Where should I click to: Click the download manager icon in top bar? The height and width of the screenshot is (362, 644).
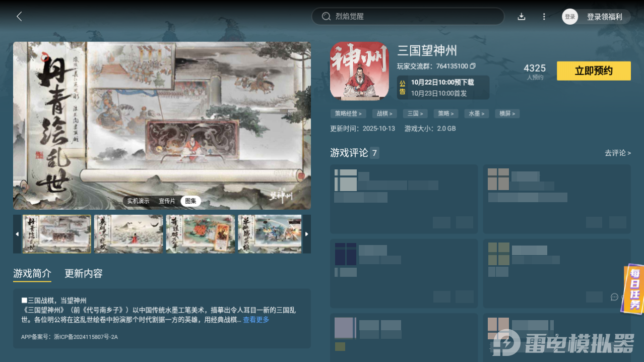[x=522, y=16]
